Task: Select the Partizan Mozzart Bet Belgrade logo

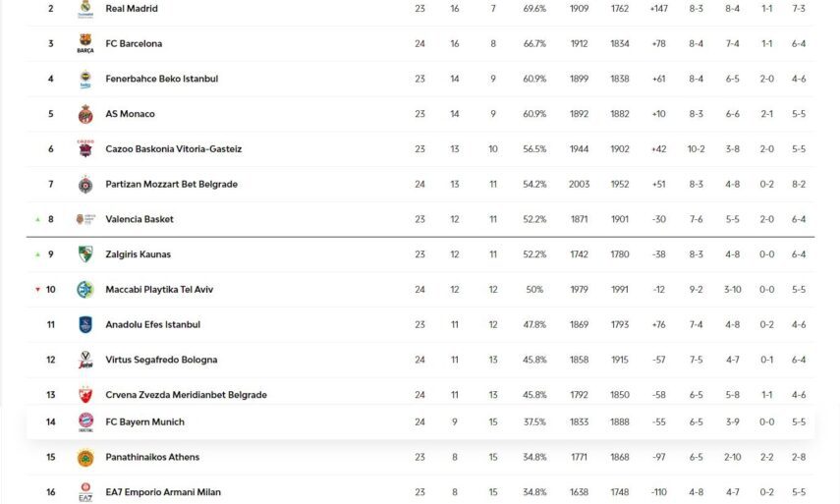Action: tap(85, 185)
